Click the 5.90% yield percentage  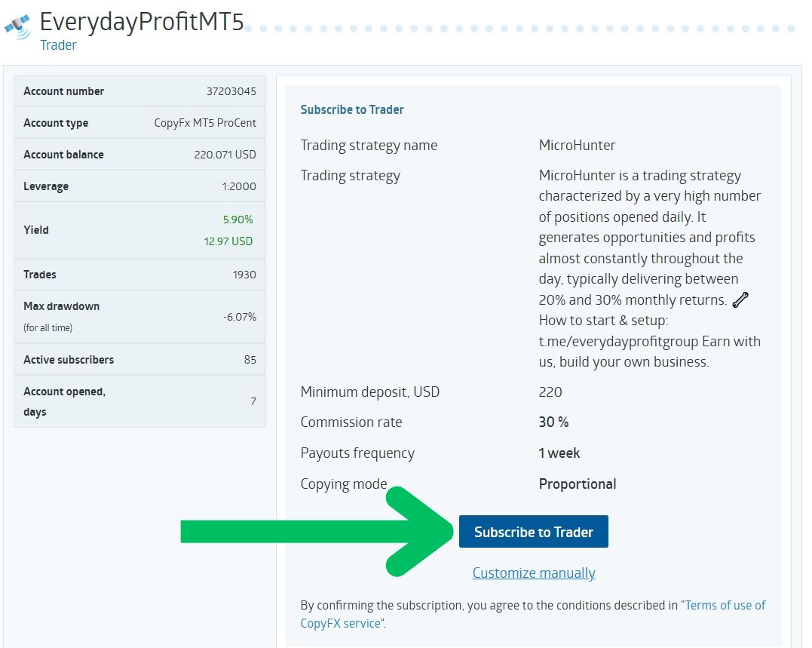coord(237,220)
